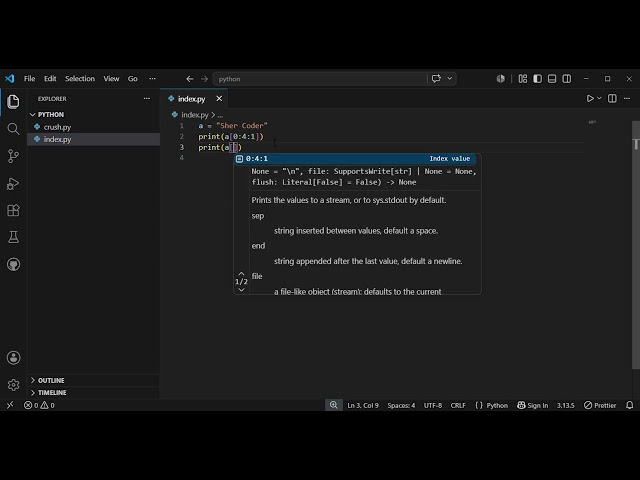Screen dimensions: 640x480
Task: Toggle the Primary Side Bar
Action: click(537, 78)
